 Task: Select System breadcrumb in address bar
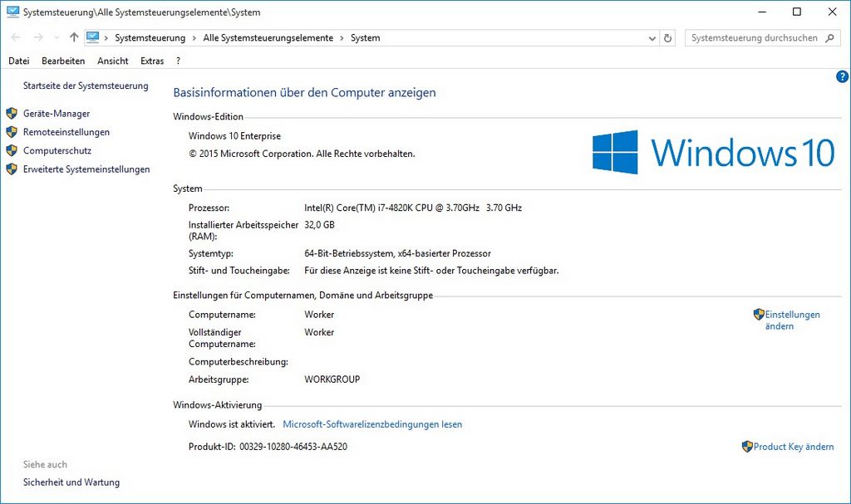coord(366,38)
